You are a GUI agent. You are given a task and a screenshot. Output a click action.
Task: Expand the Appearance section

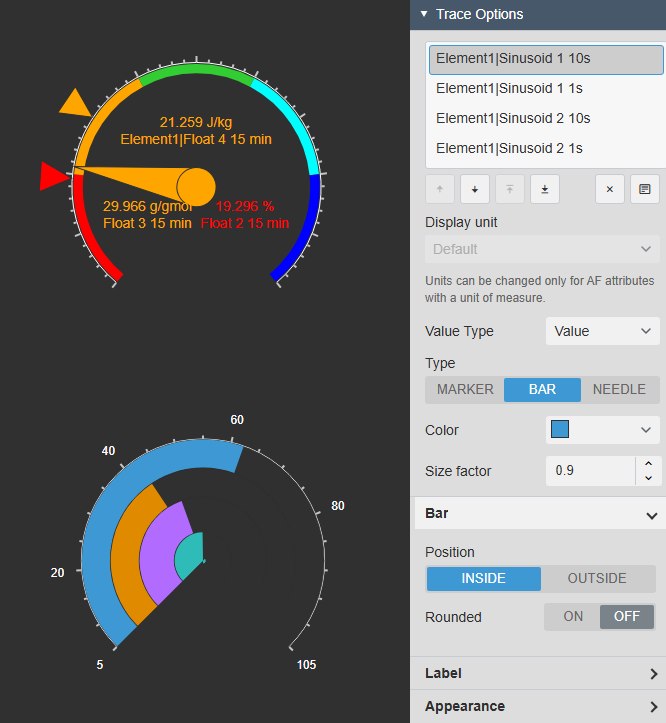click(x=540, y=706)
